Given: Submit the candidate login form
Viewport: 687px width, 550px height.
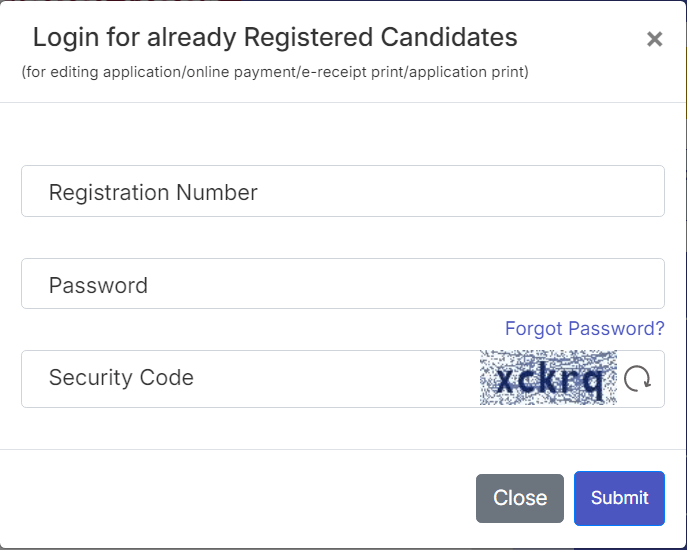Looking at the screenshot, I should (x=619, y=498).
